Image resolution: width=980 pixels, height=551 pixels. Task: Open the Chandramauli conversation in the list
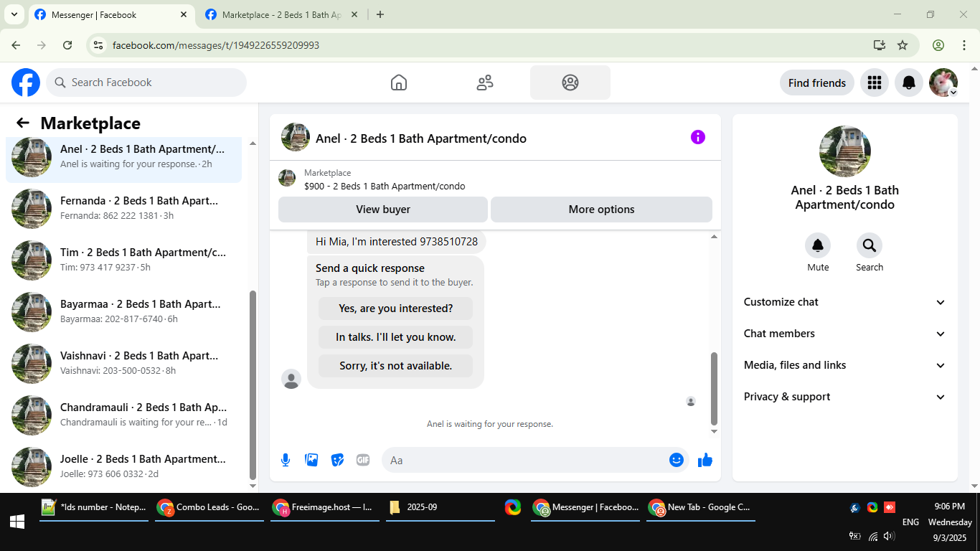coord(123,415)
